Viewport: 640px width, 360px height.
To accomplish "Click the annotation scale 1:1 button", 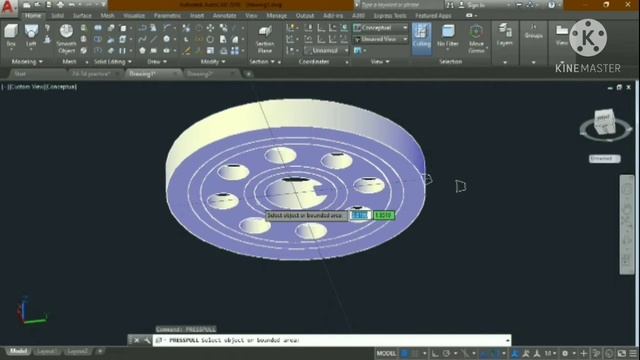I will coord(550,353).
